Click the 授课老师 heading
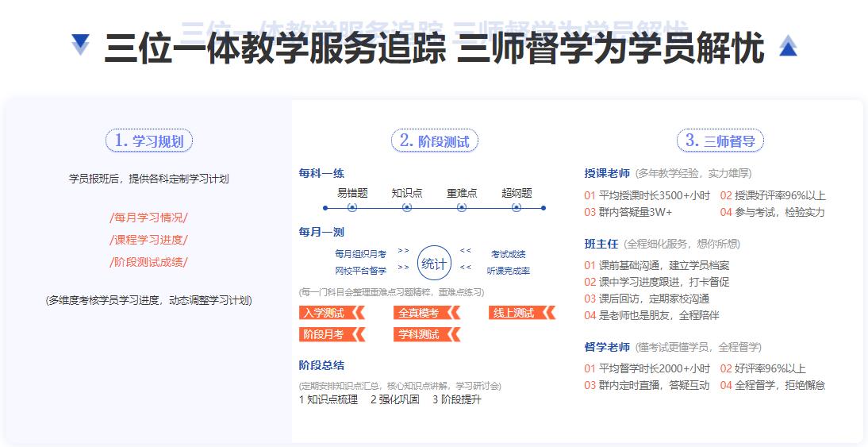The image size is (868, 447). (x=607, y=173)
